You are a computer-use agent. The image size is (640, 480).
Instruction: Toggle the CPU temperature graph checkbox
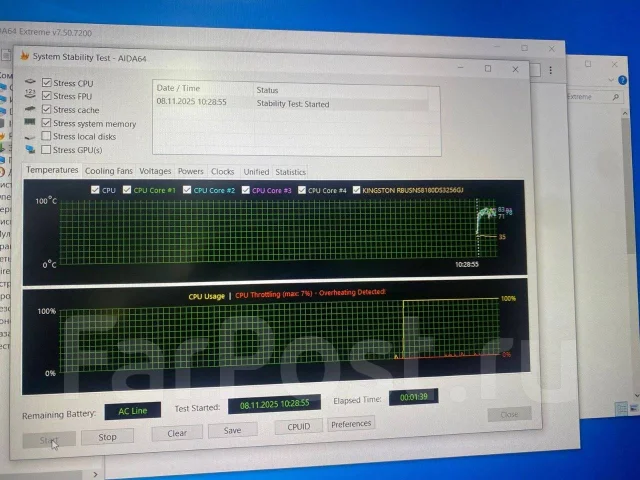(x=95, y=190)
